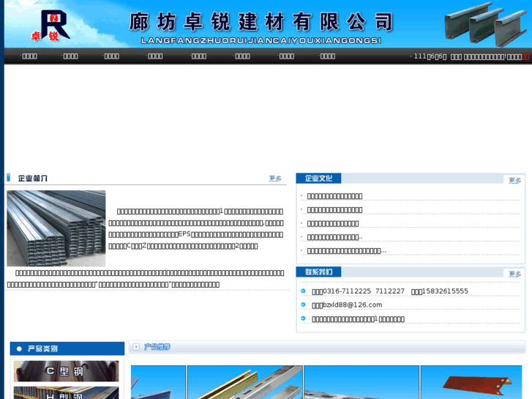Open the H型钢 product category
The image size is (532, 399).
66,392
